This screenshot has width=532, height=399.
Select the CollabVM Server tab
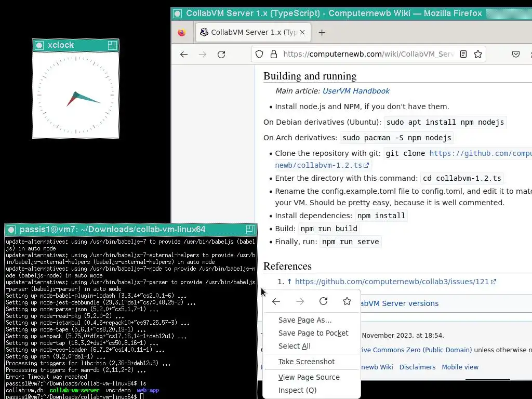(253, 32)
